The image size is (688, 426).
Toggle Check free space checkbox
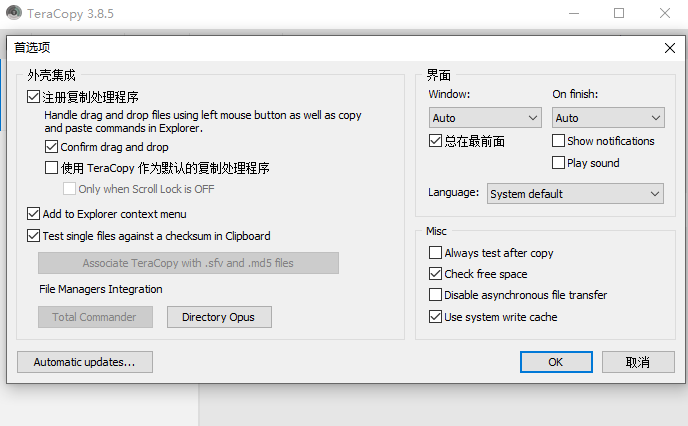(x=435, y=274)
